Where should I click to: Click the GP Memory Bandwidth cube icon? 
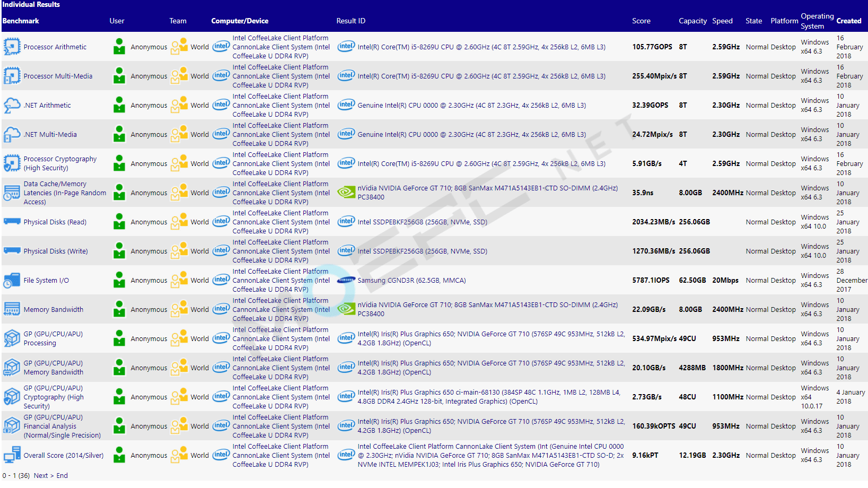click(x=12, y=368)
